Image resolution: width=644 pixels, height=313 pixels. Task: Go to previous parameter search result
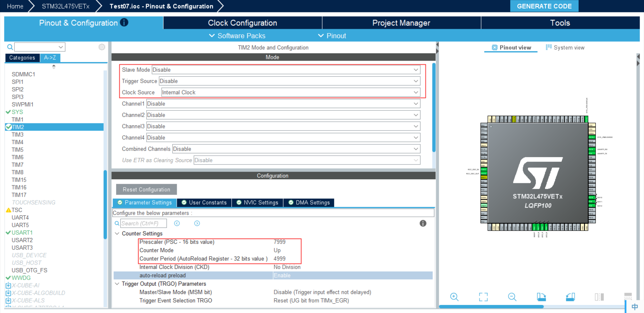(177, 223)
